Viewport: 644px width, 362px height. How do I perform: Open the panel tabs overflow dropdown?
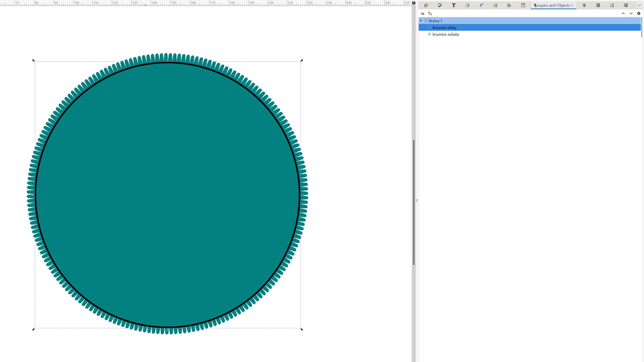[x=639, y=5]
